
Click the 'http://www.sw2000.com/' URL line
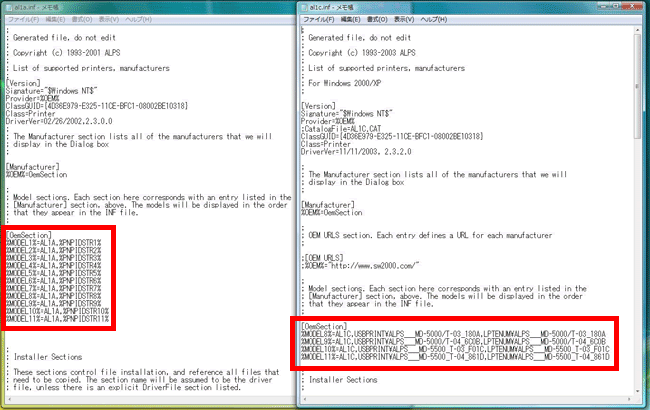coord(360,266)
